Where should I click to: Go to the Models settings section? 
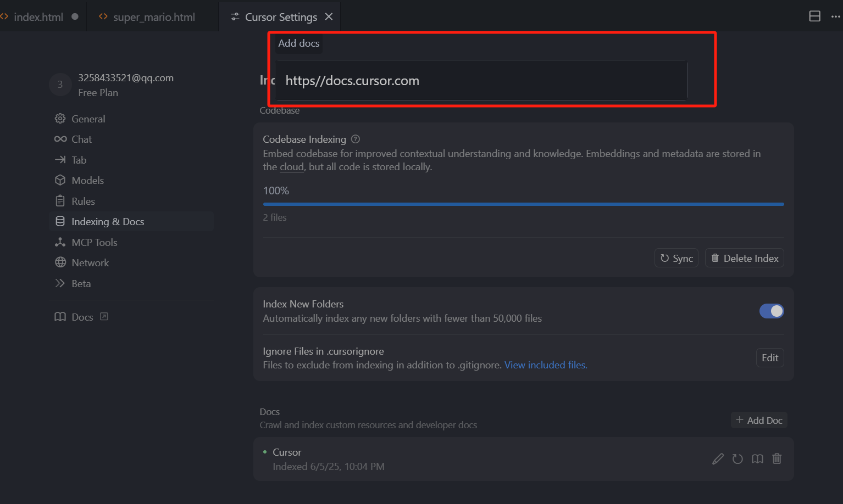[x=131, y=180]
